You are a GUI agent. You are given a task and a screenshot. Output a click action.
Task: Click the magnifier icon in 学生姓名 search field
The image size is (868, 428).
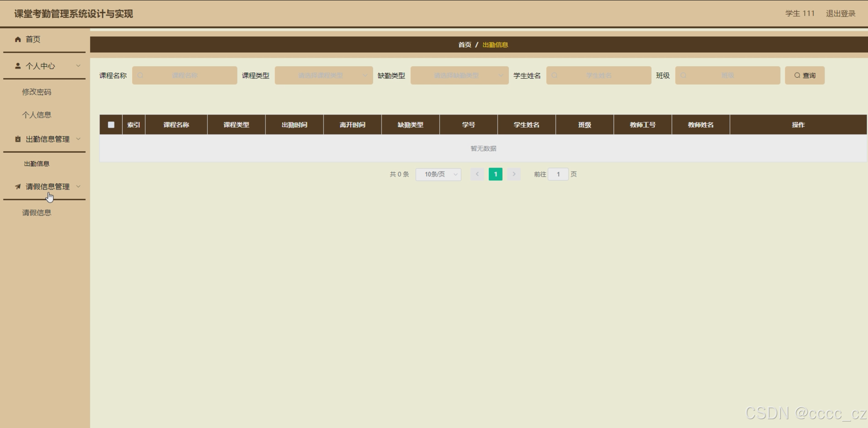click(554, 76)
